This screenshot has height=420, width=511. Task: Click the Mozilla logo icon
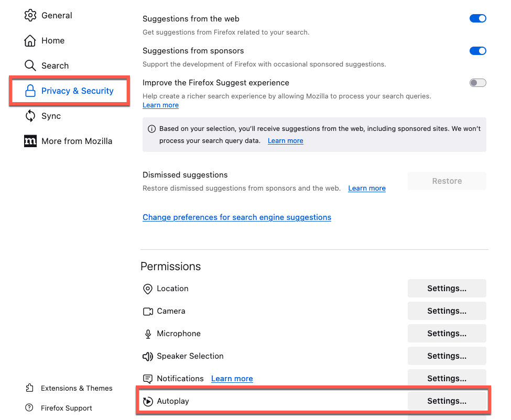point(30,141)
